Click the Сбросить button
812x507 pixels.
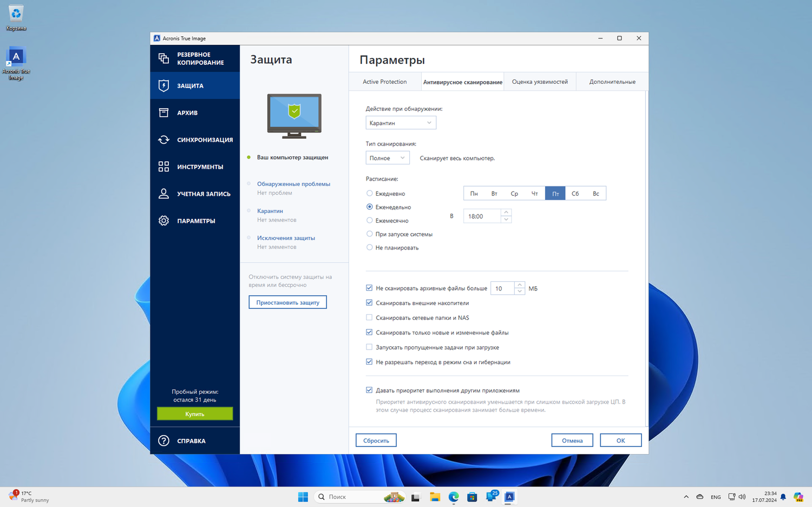pyautogui.click(x=376, y=440)
